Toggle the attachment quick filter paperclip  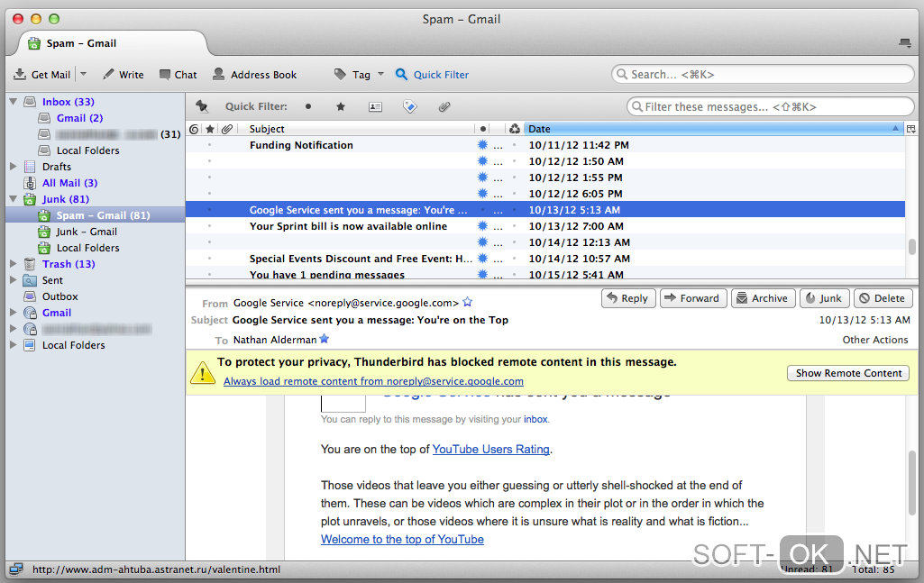444,106
